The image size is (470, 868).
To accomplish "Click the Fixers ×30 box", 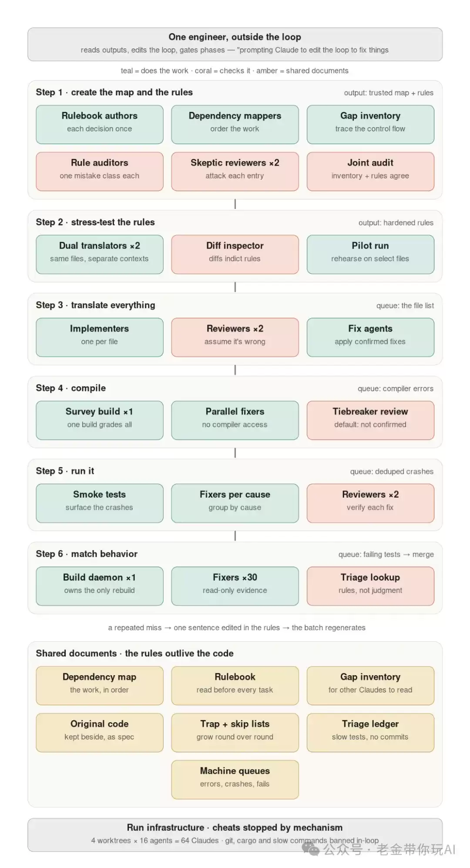I will pyautogui.click(x=235, y=586).
